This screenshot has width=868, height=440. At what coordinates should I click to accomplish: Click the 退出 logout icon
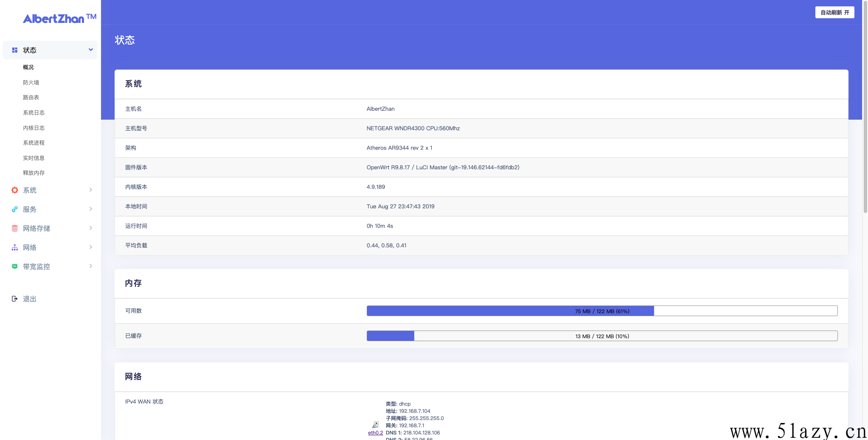15,299
